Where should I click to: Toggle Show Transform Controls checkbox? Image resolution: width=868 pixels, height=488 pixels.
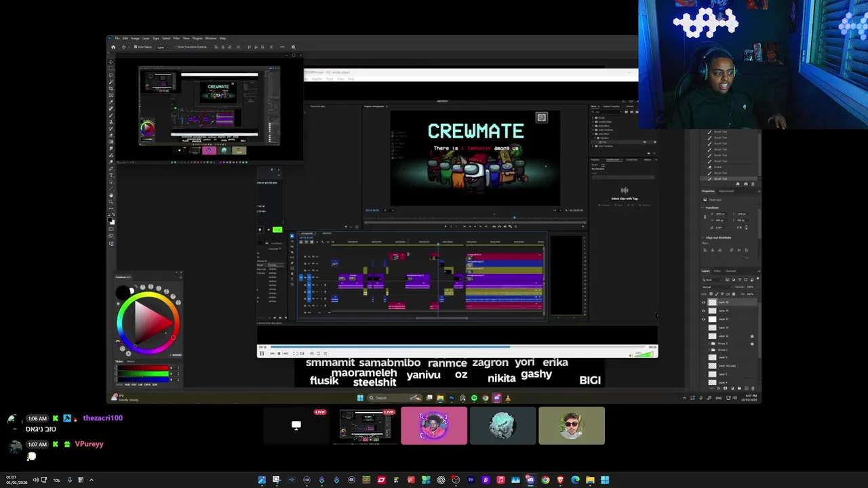(175, 47)
